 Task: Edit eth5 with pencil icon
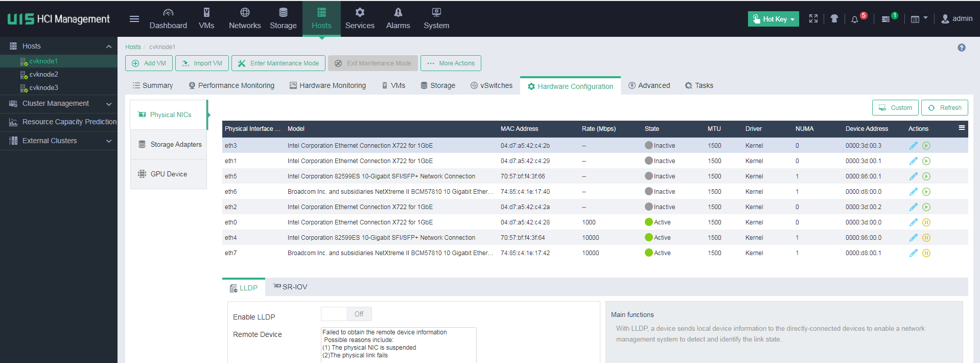point(914,176)
